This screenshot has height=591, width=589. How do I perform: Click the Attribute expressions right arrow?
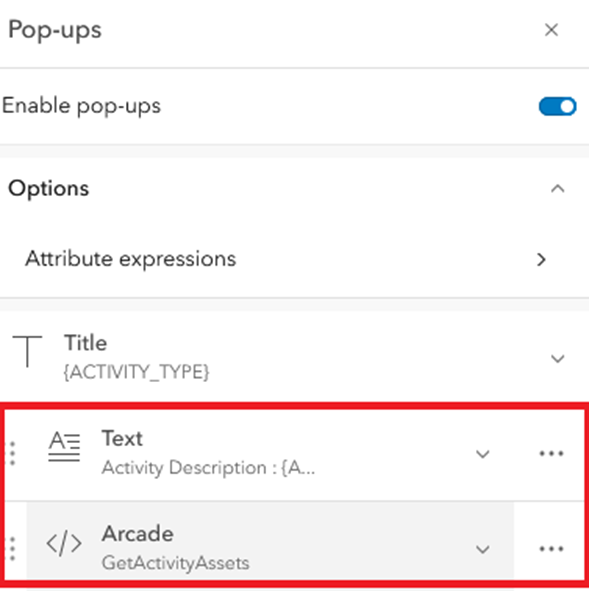[x=542, y=259]
